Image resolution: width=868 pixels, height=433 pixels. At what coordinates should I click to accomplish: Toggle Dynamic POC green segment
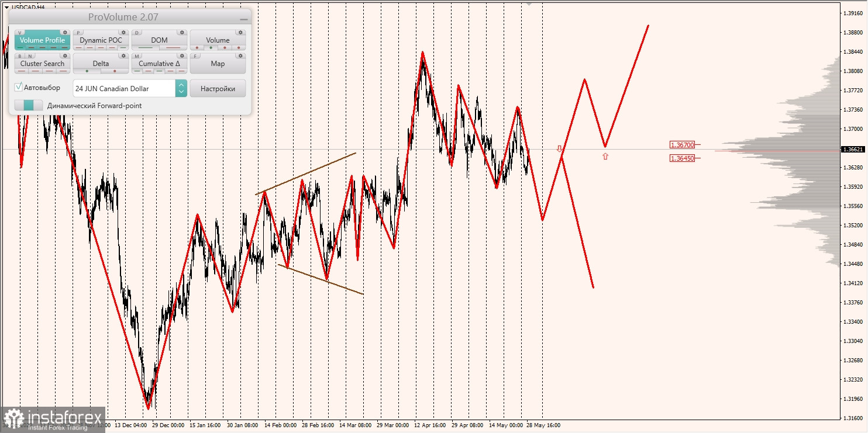pos(123,47)
